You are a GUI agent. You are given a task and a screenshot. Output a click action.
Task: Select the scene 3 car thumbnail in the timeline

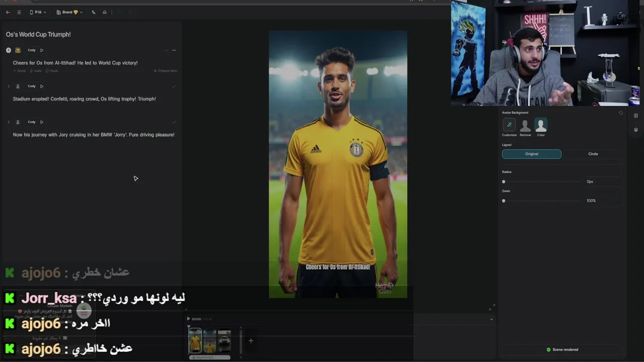[224, 341]
